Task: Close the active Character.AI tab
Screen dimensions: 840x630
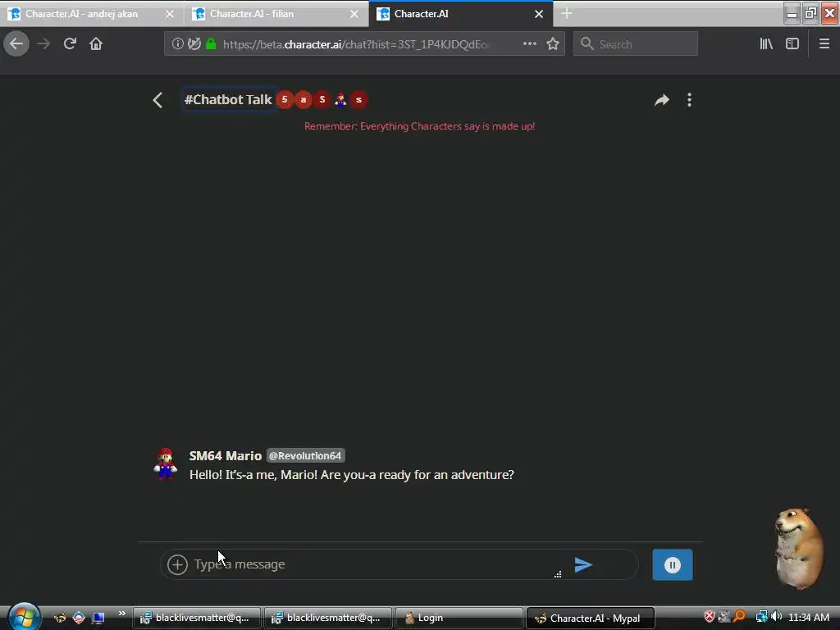Action: (539, 14)
